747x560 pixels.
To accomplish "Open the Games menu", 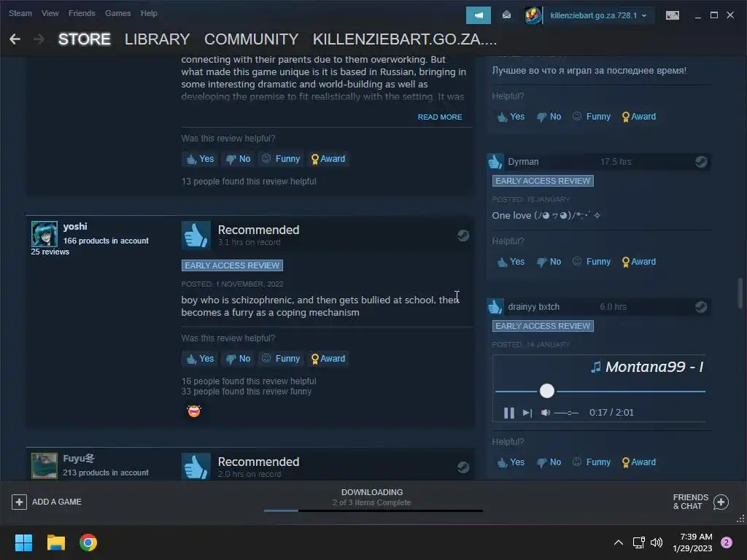I will [x=117, y=13].
